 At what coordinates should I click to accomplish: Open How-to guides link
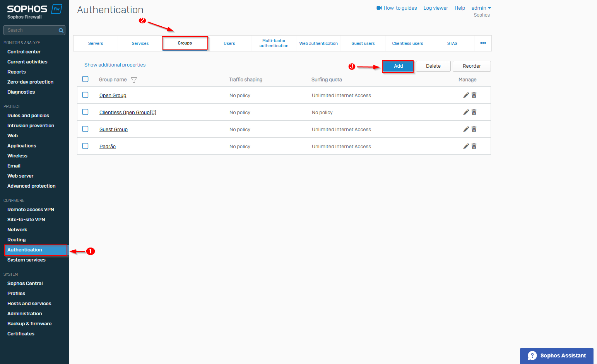tap(397, 8)
